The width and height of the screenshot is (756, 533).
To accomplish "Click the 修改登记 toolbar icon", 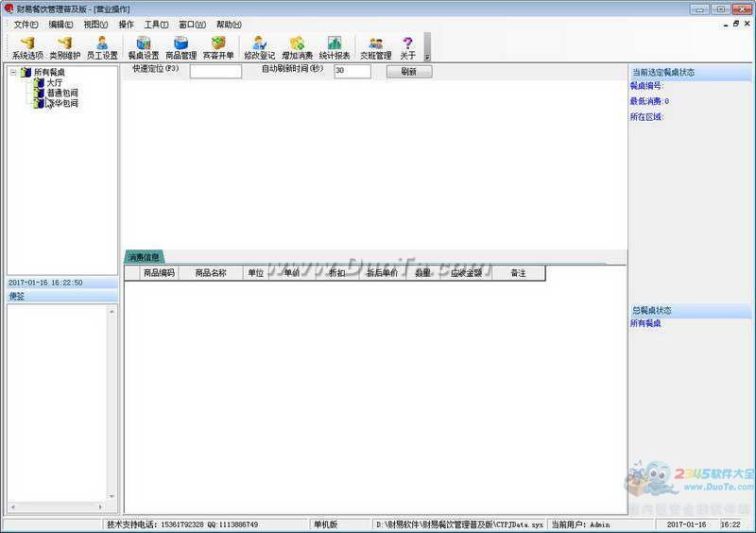I will (259, 47).
